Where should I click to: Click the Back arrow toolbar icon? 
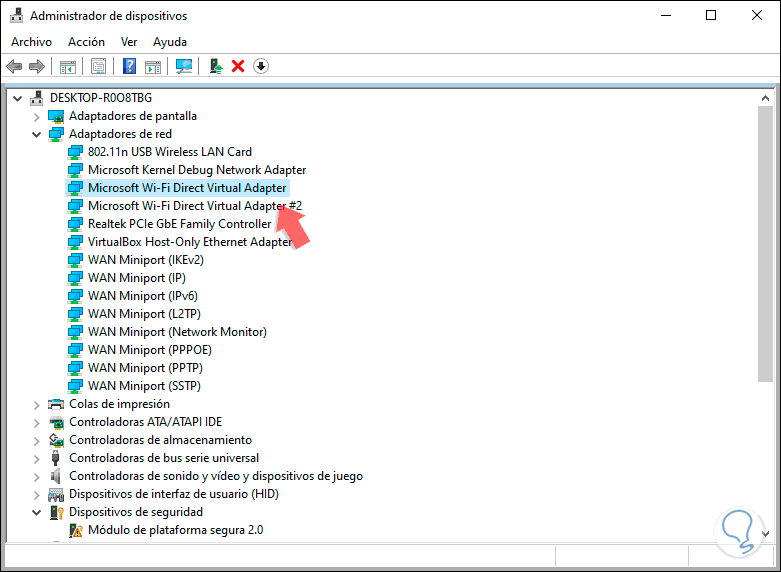coord(14,66)
